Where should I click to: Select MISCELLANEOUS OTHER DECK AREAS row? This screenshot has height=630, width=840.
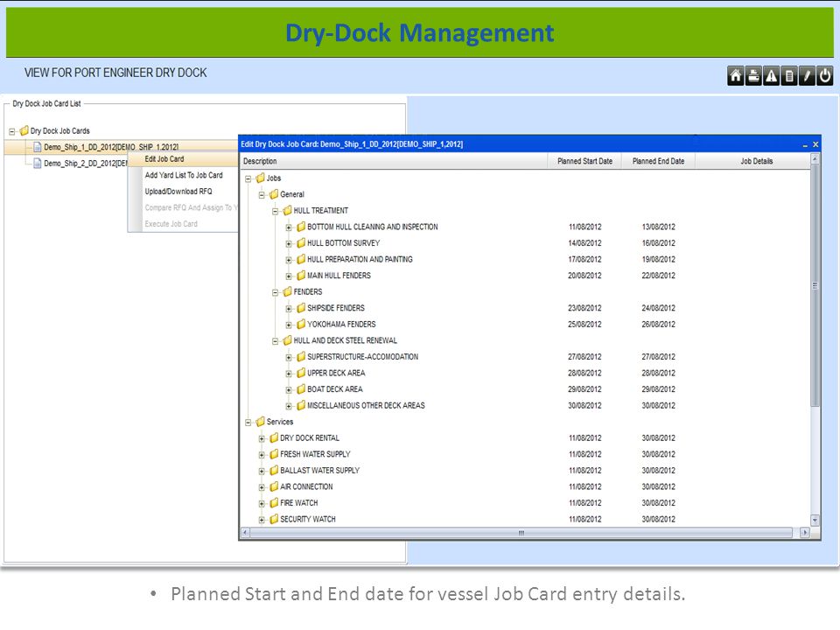[x=525, y=405]
